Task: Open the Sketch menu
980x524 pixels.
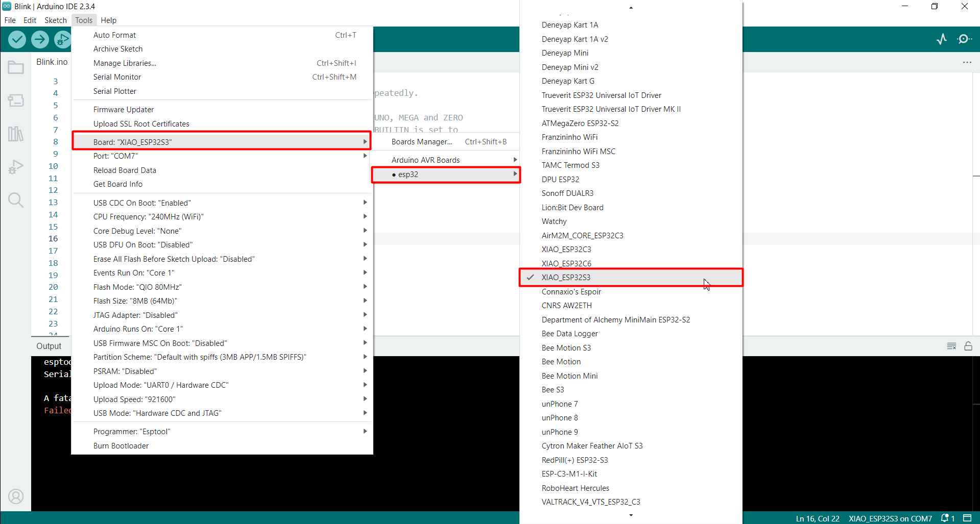Action: [x=55, y=20]
